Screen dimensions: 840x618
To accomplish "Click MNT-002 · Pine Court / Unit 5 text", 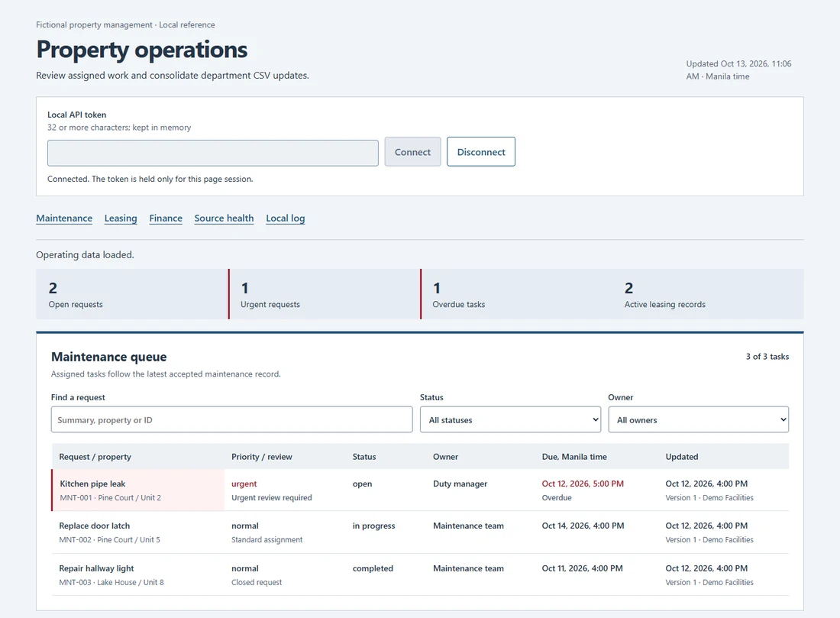I will 110,540.
